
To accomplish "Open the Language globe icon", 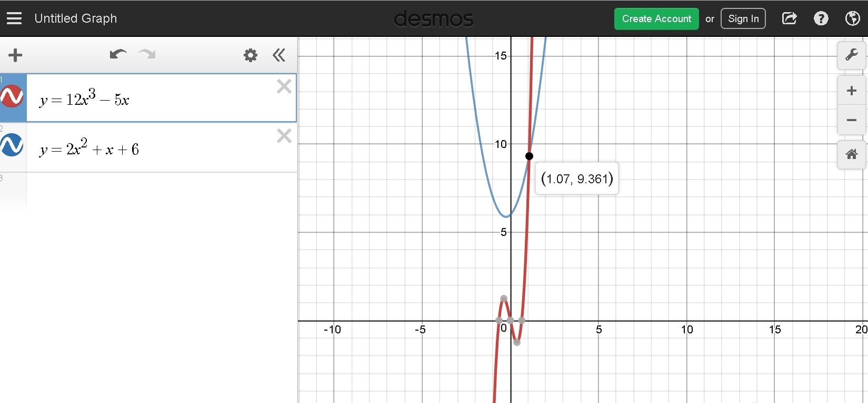I will click(852, 18).
